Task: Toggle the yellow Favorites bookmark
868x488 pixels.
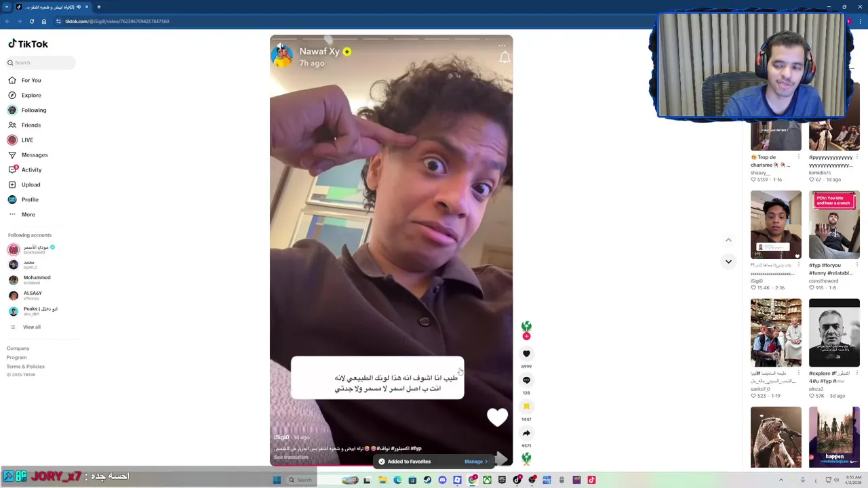Action: click(526, 407)
